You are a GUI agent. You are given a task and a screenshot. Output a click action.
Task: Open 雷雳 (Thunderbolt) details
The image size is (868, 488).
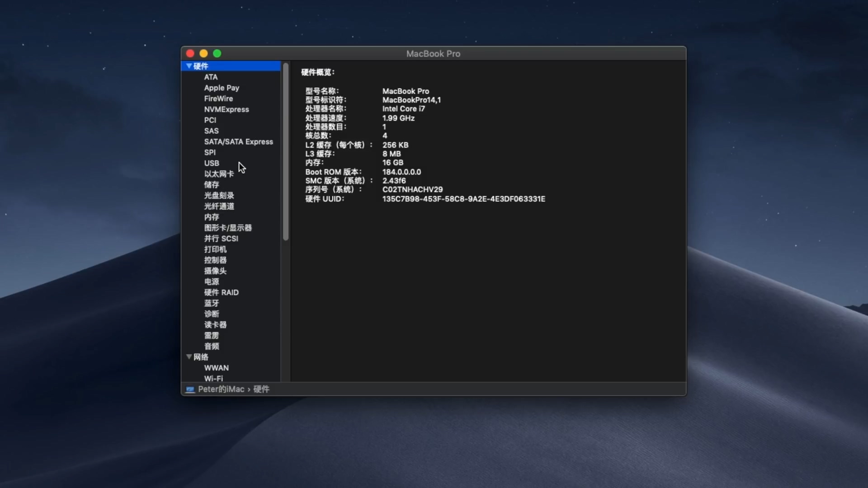[x=211, y=335]
